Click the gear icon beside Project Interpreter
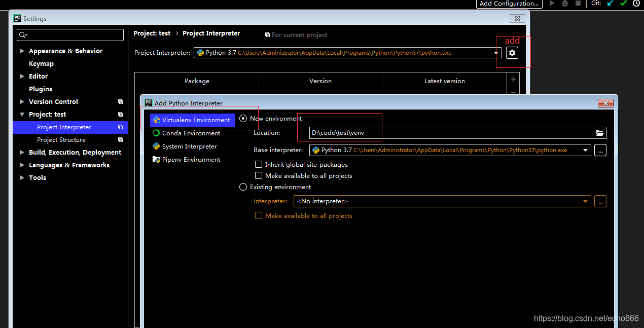This screenshot has width=644, height=328. click(x=512, y=53)
